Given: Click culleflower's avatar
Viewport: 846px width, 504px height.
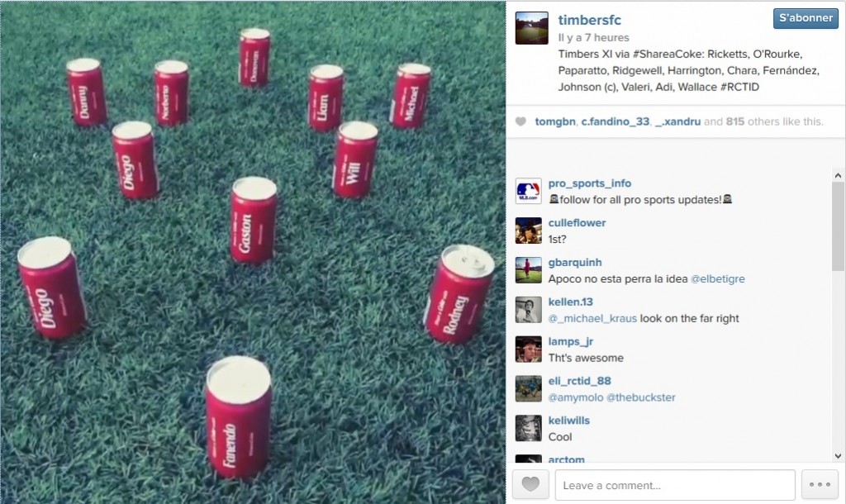Looking at the screenshot, I should pos(528,231).
